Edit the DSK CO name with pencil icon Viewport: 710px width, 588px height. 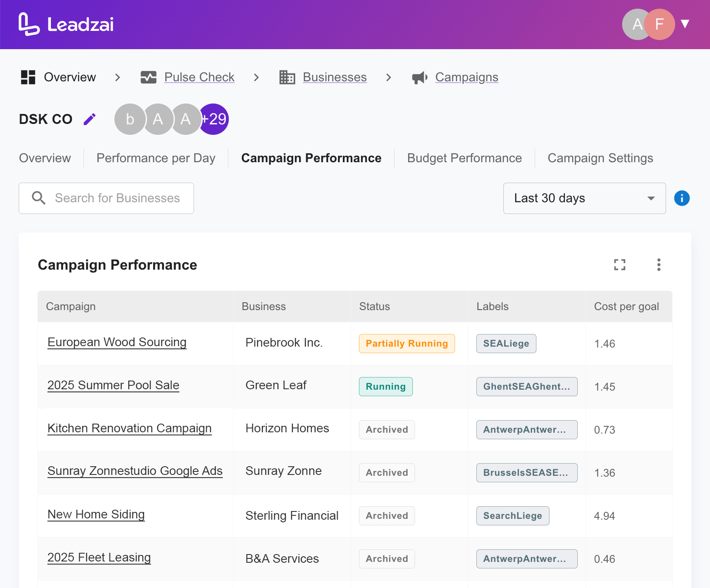(90, 119)
